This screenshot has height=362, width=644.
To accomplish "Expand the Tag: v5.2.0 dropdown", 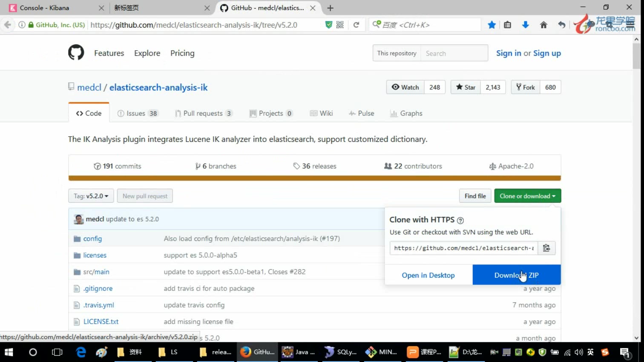I will [x=91, y=196].
